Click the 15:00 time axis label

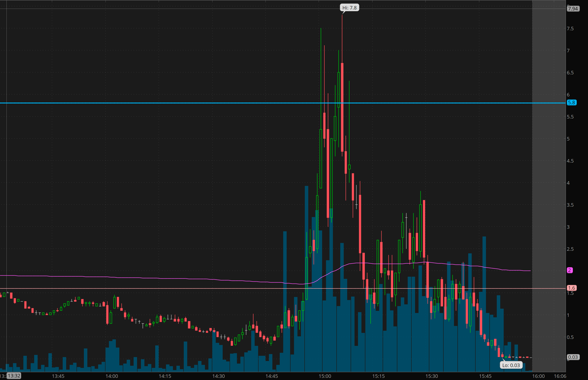tap(325, 376)
